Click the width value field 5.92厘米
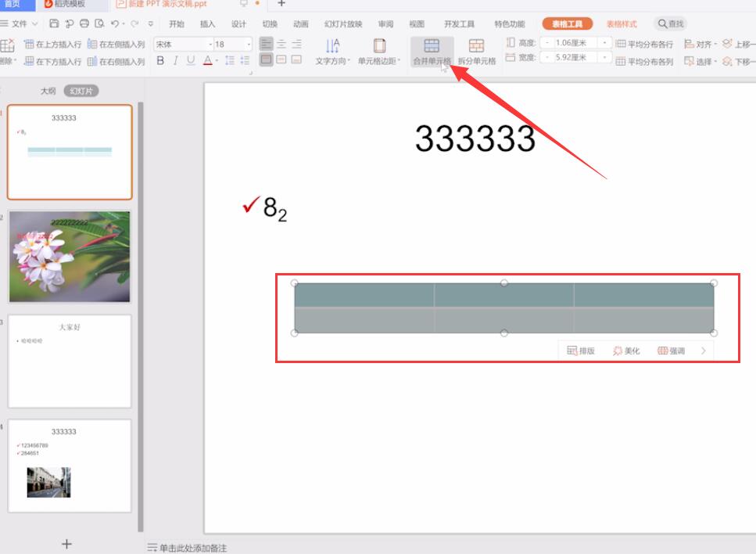756x554 pixels. click(x=575, y=57)
